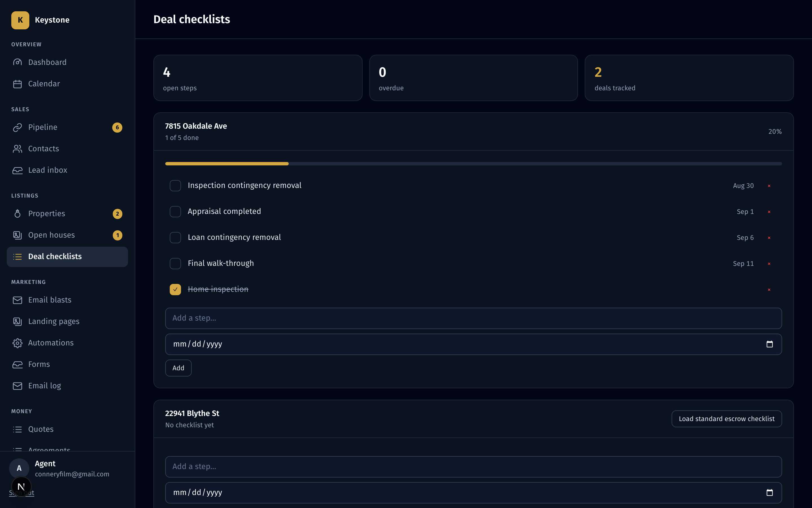The width and height of the screenshot is (812, 508).
Task: Delete the Home inspection step
Action: [769, 290]
